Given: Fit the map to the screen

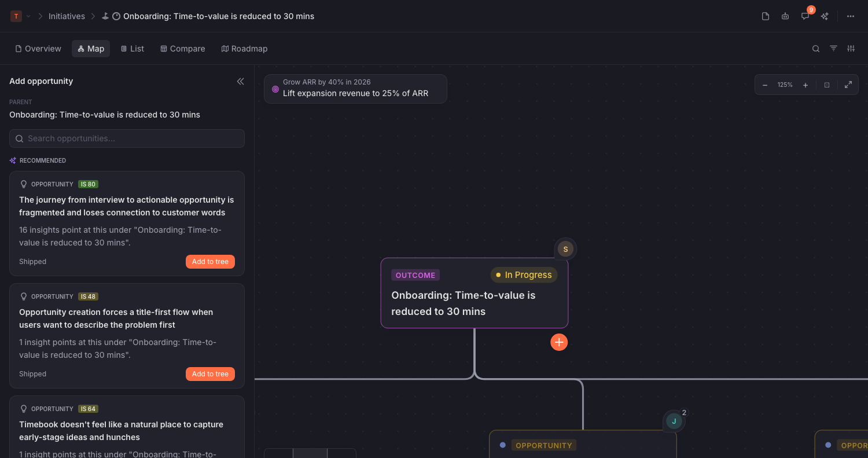Looking at the screenshot, I should pos(827,85).
